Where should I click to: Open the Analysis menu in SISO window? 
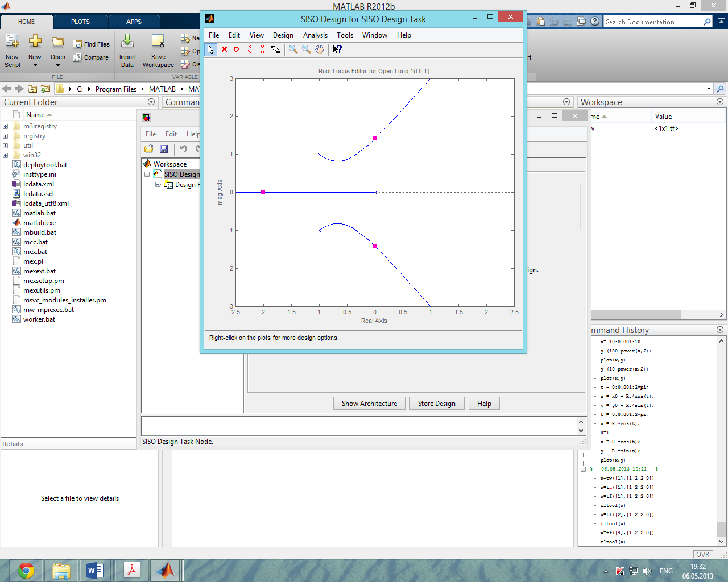click(x=315, y=35)
